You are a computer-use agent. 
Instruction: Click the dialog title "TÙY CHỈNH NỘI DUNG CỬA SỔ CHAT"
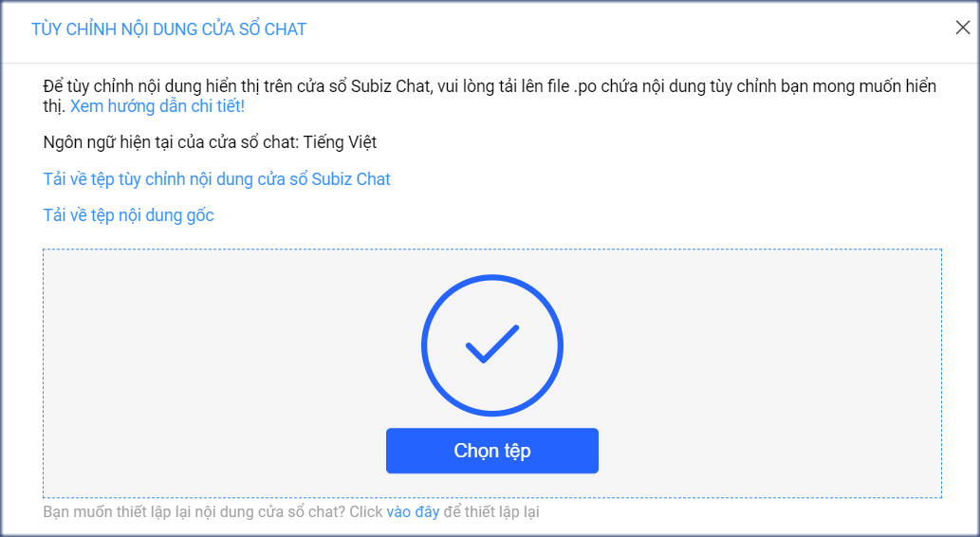(169, 29)
